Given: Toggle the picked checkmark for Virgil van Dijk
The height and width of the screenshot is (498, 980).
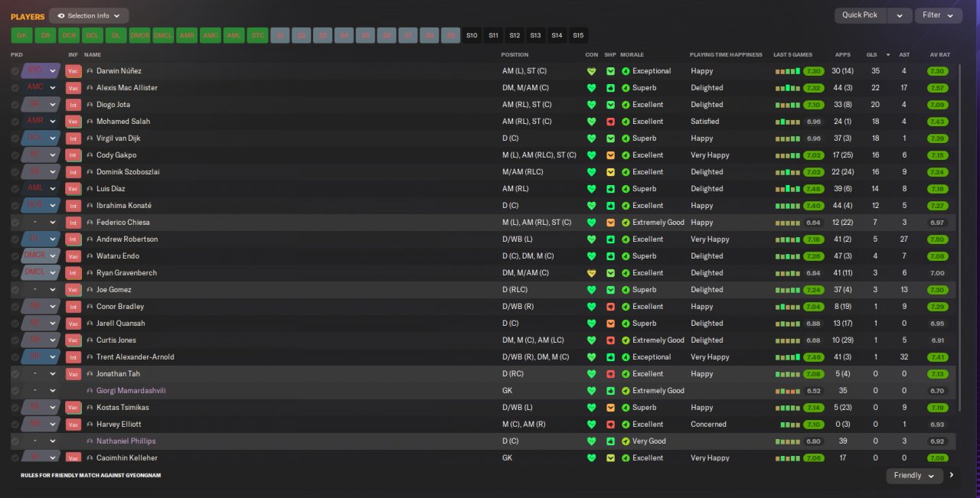Looking at the screenshot, I should click(15, 138).
